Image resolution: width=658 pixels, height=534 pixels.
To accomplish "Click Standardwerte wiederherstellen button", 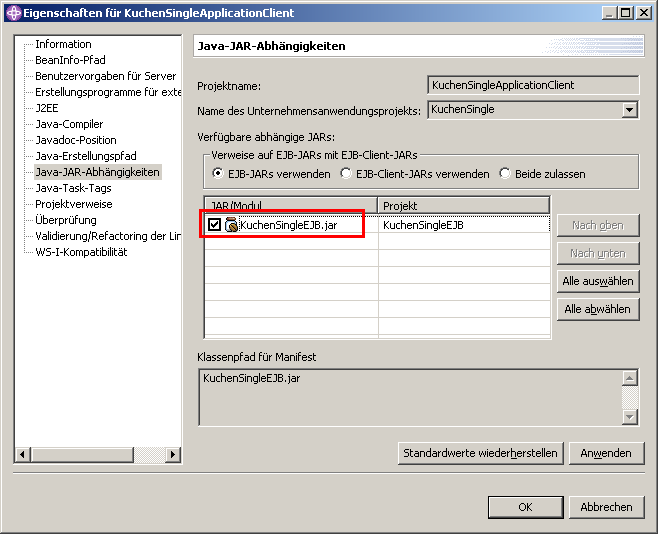I will pyautogui.click(x=480, y=453).
